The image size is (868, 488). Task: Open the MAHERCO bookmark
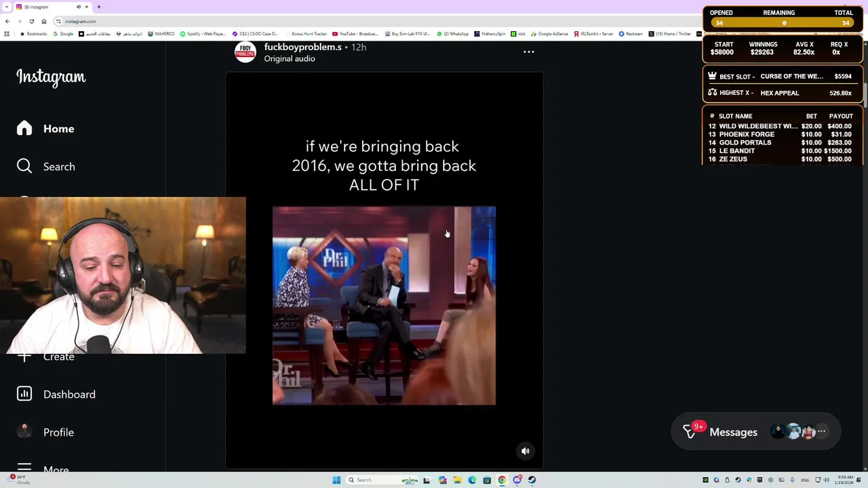pyautogui.click(x=161, y=34)
